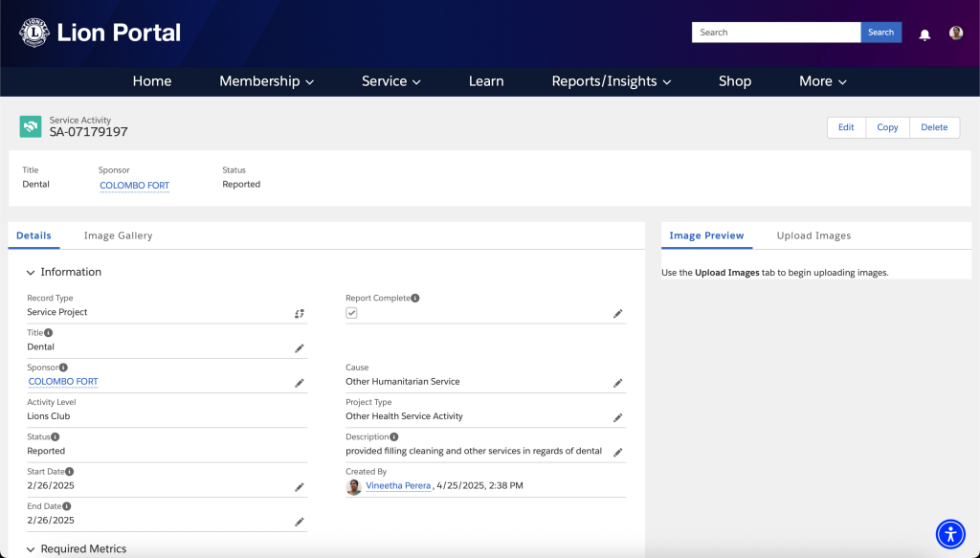Screen dimensions: 980x558
Task: Open the Shop menu item
Action: tap(734, 81)
